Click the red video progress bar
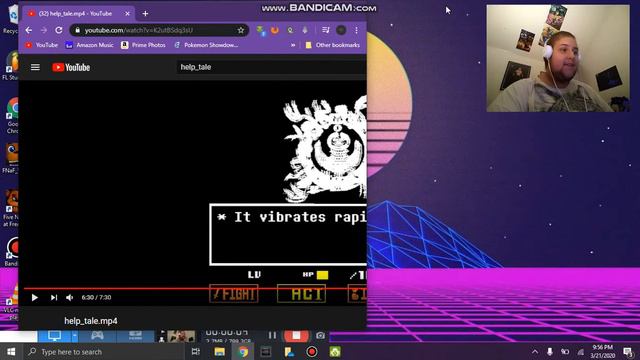Viewport: 640px width, 360px height. (x=195, y=289)
